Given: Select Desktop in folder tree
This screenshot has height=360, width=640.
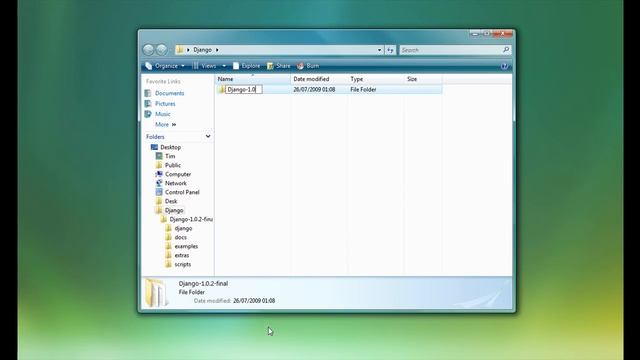Looking at the screenshot, I should (170, 147).
